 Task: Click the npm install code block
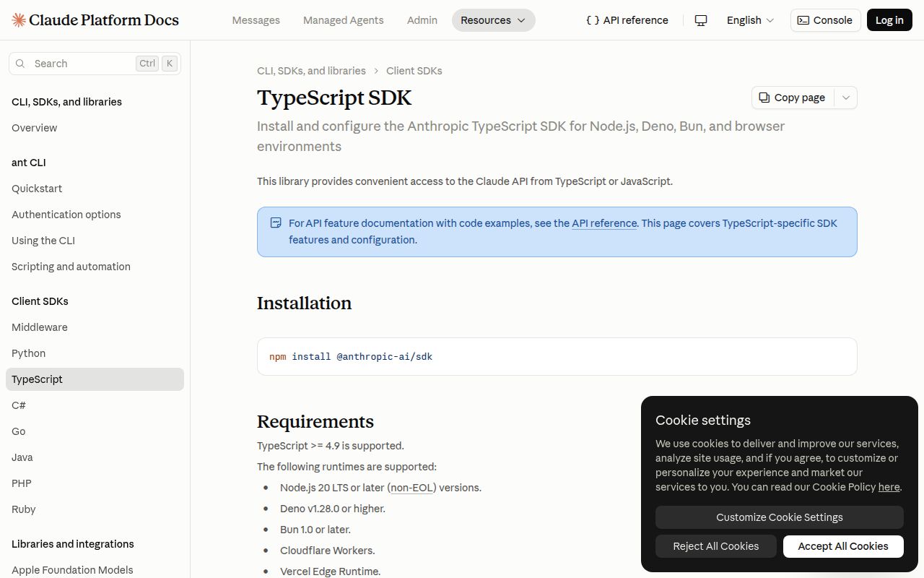coord(557,356)
